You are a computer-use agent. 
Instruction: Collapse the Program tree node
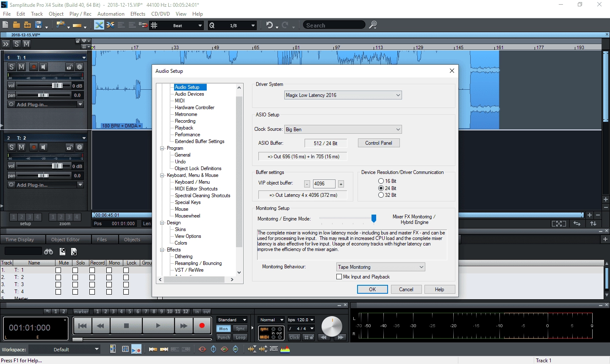(162, 148)
